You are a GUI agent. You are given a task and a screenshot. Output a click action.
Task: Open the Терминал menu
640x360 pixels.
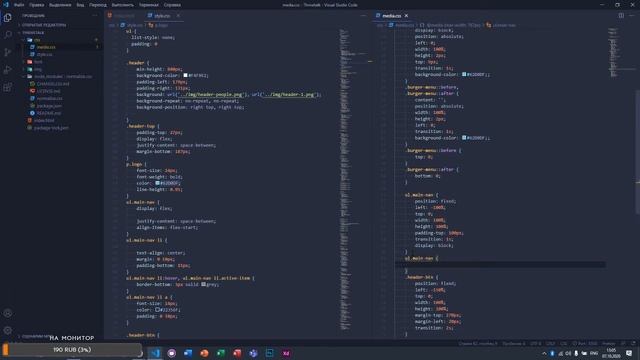point(149,5)
